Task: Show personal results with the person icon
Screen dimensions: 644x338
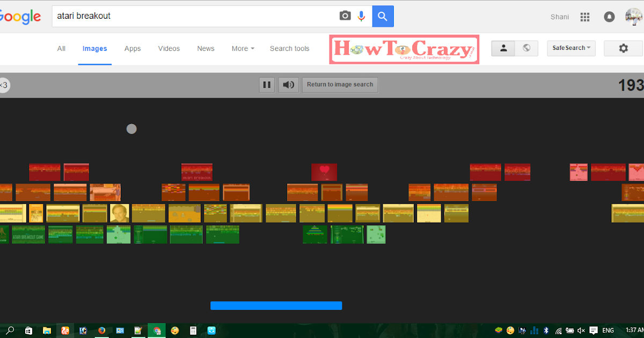Action: coord(503,48)
